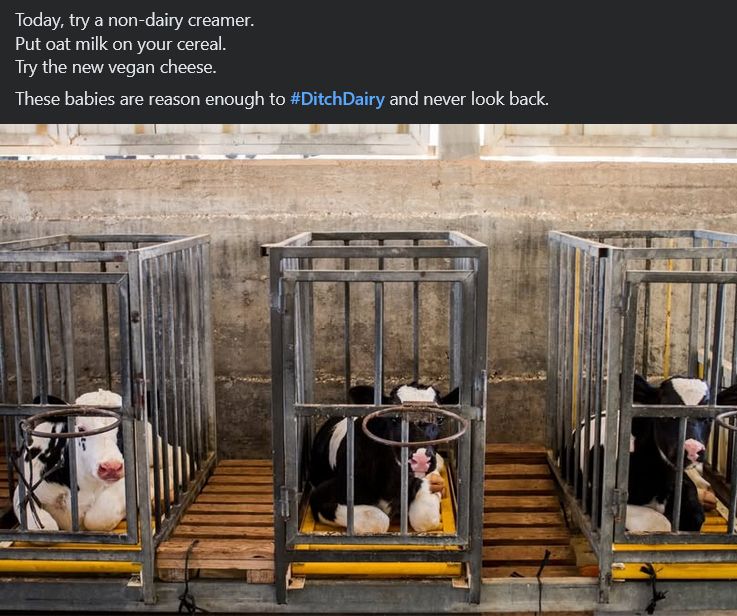
Task: Click the yellow floor edge under the middle cage
Action: coord(376,569)
